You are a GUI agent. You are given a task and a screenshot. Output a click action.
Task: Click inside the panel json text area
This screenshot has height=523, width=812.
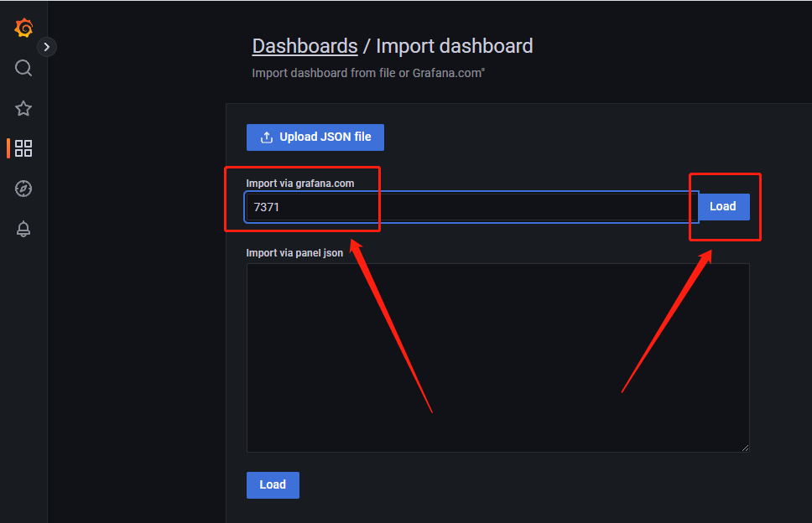pos(497,358)
